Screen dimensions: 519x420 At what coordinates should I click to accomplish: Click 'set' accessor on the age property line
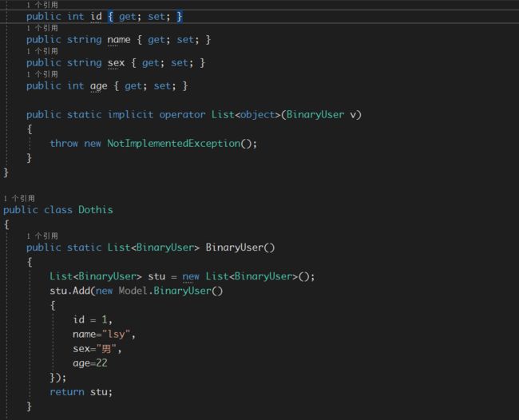pyautogui.click(x=162, y=86)
